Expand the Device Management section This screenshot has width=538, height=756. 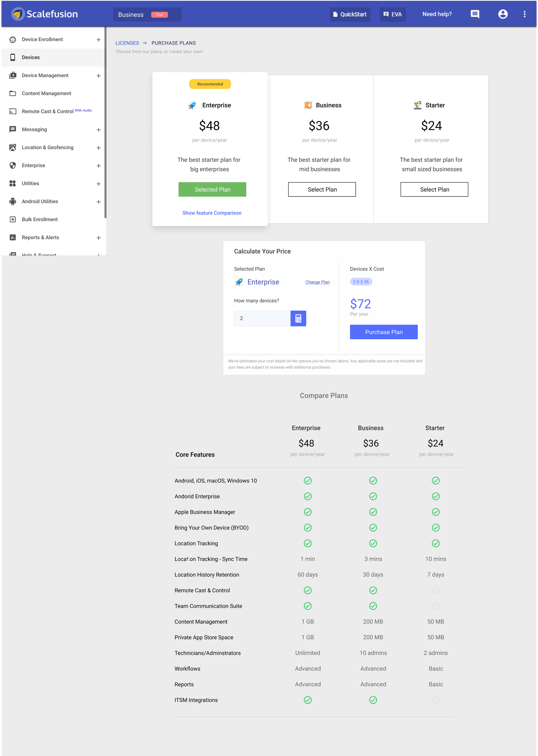(98, 76)
